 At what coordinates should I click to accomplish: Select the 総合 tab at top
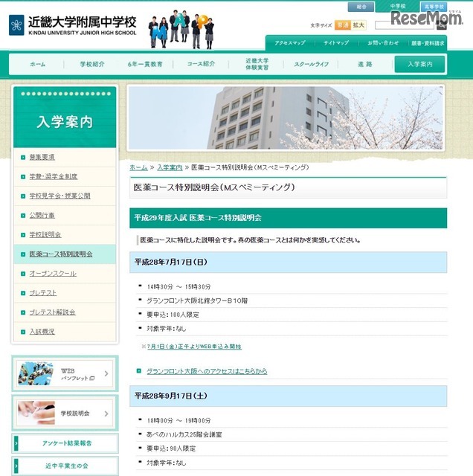pyautogui.click(x=361, y=7)
